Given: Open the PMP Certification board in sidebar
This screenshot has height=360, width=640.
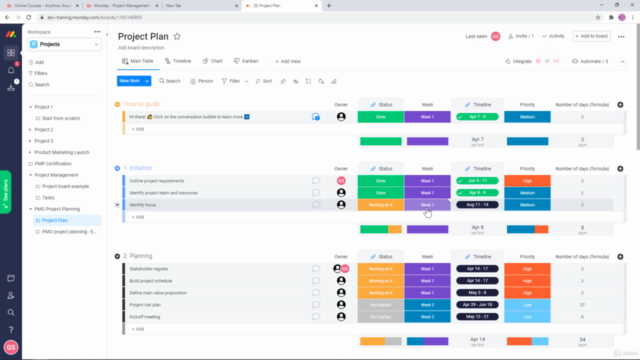Looking at the screenshot, I should click(53, 164).
